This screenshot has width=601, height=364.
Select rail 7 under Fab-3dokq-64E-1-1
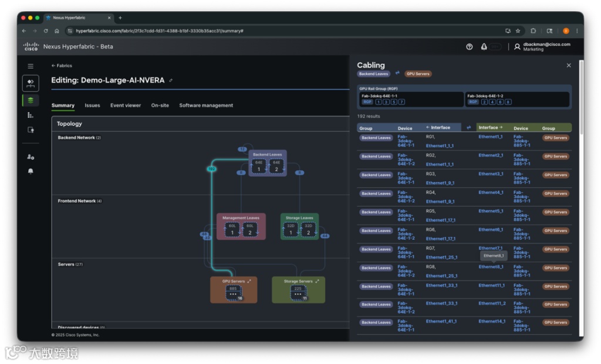(x=401, y=102)
